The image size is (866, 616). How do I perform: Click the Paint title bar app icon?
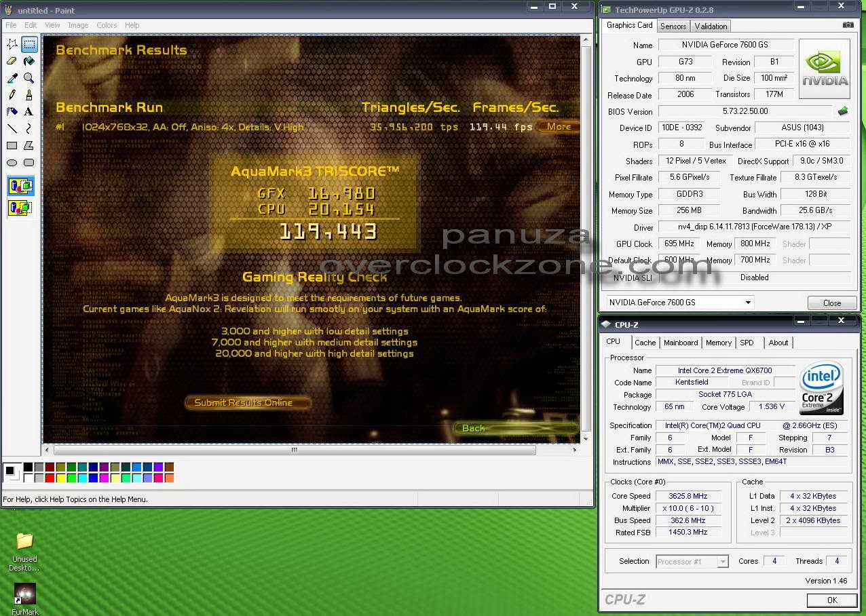tap(8, 10)
